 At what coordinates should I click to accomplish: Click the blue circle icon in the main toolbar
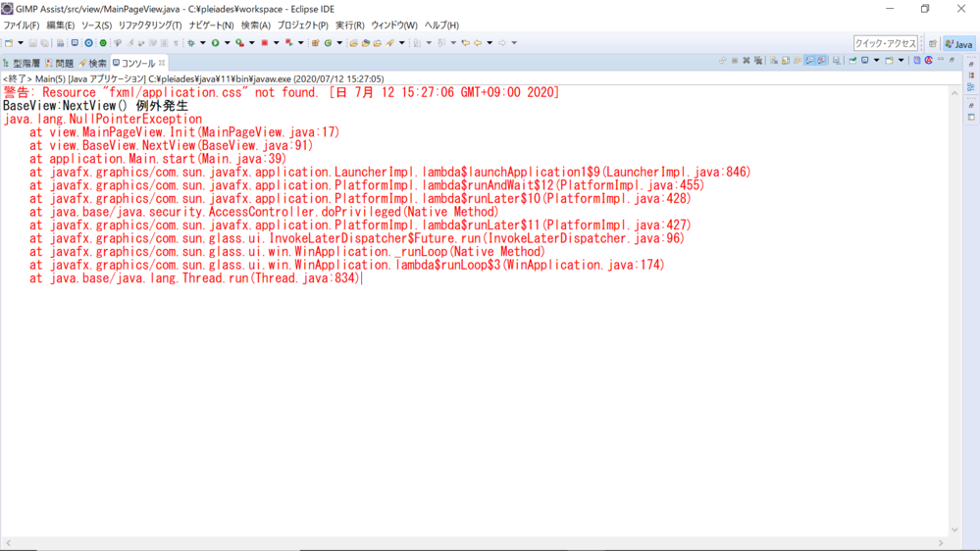coord(88,43)
